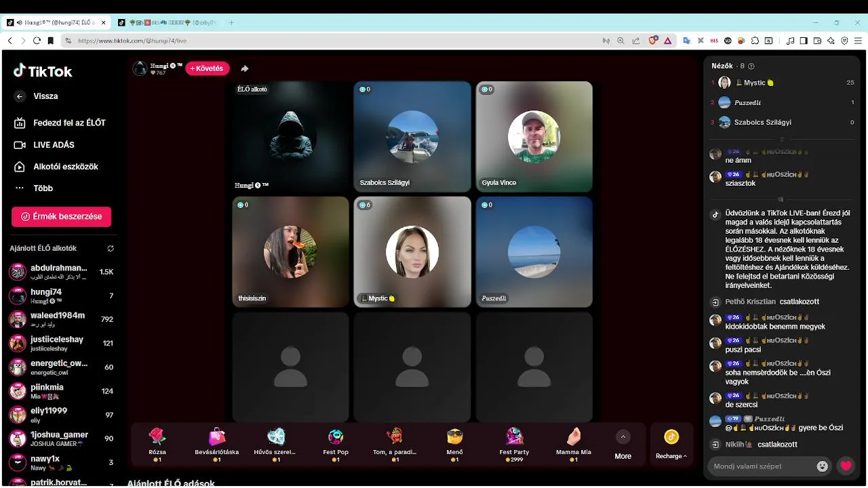Select Gyula Vince guest tile

tap(534, 137)
